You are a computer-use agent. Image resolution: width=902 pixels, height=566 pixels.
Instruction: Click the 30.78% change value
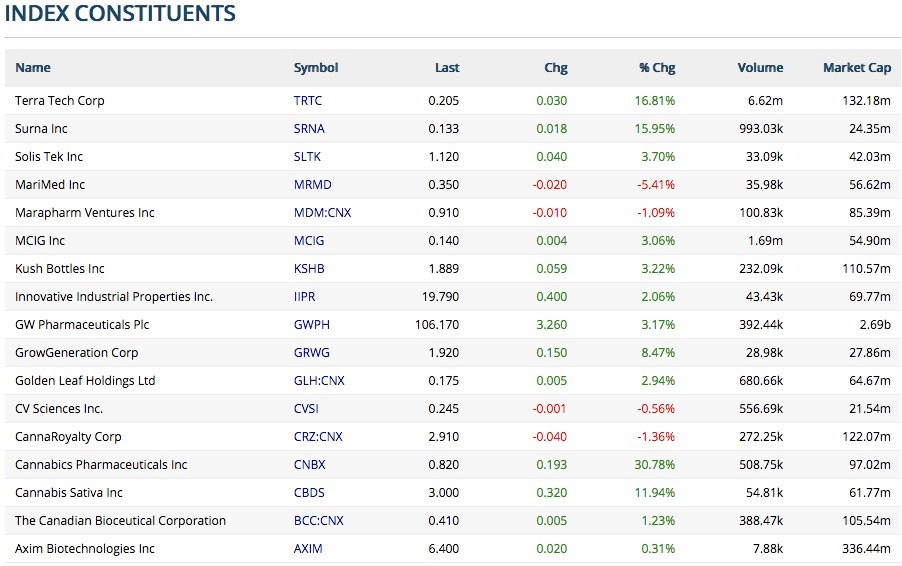(655, 465)
